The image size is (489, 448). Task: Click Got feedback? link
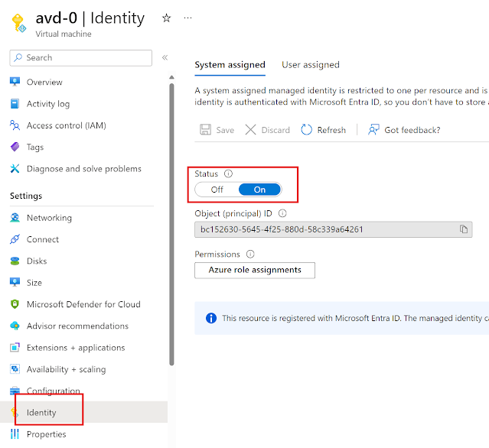pyautogui.click(x=404, y=130)
